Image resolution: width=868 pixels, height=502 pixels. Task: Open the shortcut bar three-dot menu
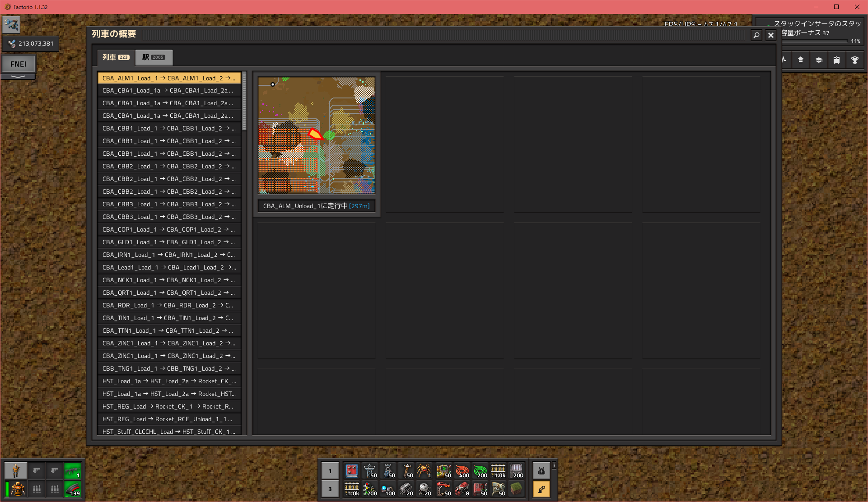(554, 465)
